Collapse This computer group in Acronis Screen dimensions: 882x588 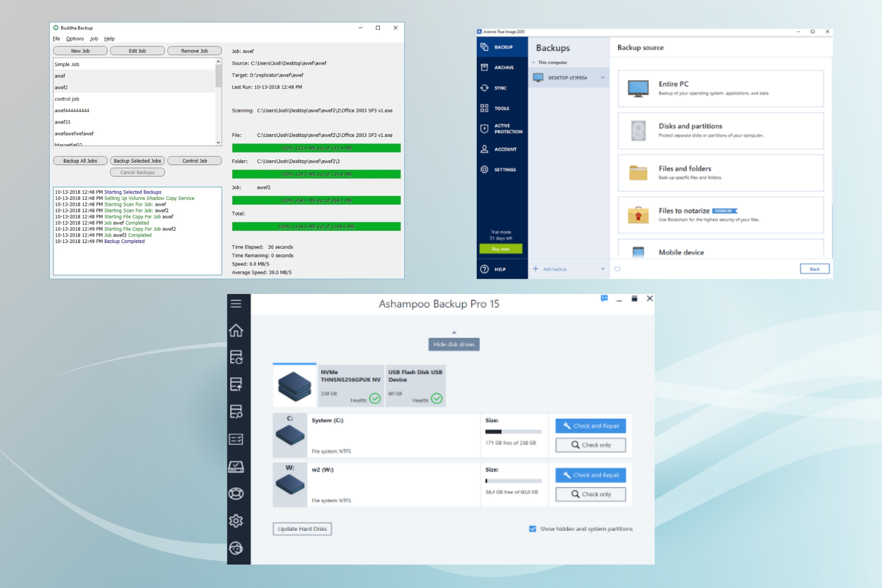click(x=533, y=62)
